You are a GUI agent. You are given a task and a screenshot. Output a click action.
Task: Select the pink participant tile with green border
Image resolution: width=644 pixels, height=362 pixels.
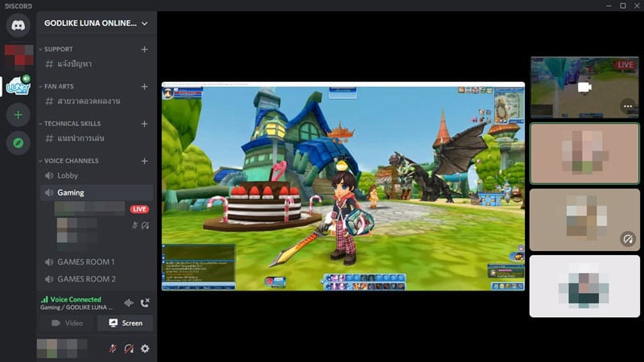point(584,154)
